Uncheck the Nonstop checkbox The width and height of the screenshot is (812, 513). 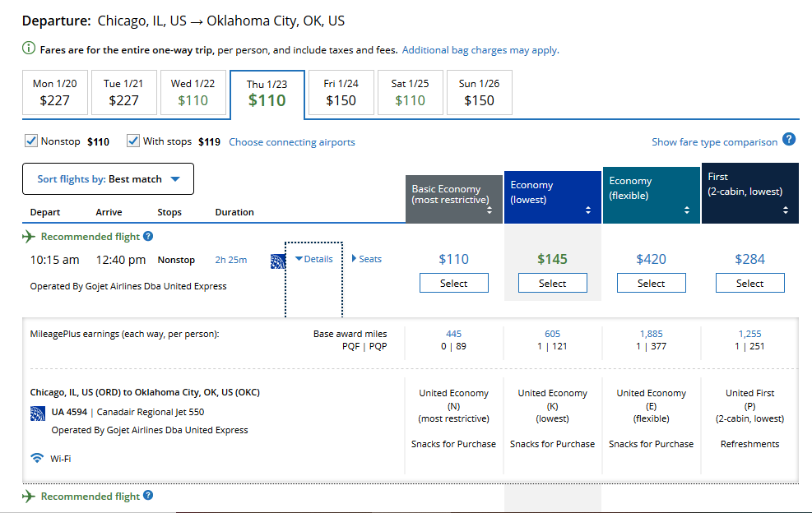[x=31, y=141]
